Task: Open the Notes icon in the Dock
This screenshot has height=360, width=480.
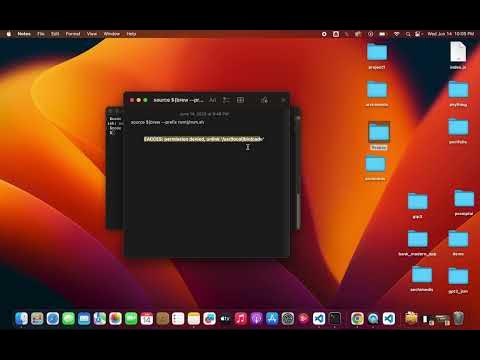Action: tap(194, 319)
